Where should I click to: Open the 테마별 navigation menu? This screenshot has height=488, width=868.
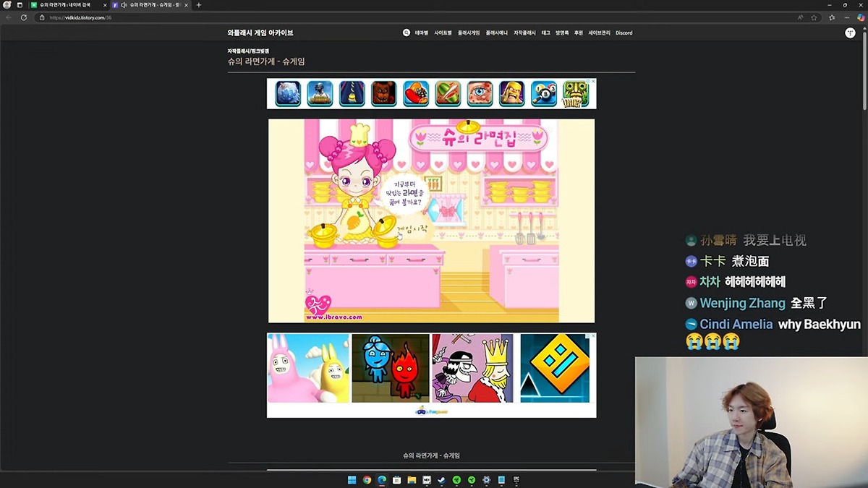[x=422, y=33]
